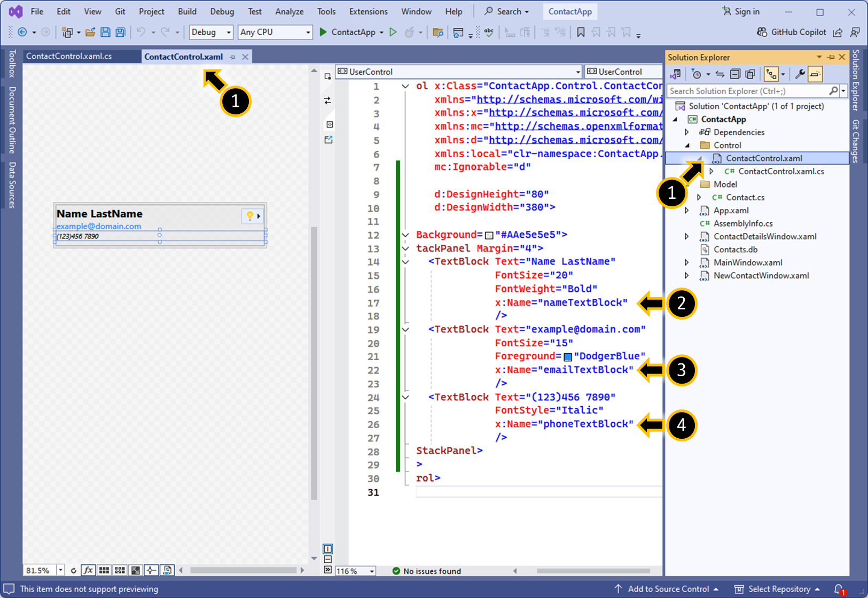Click the Show All Files icon

point(750,74)
